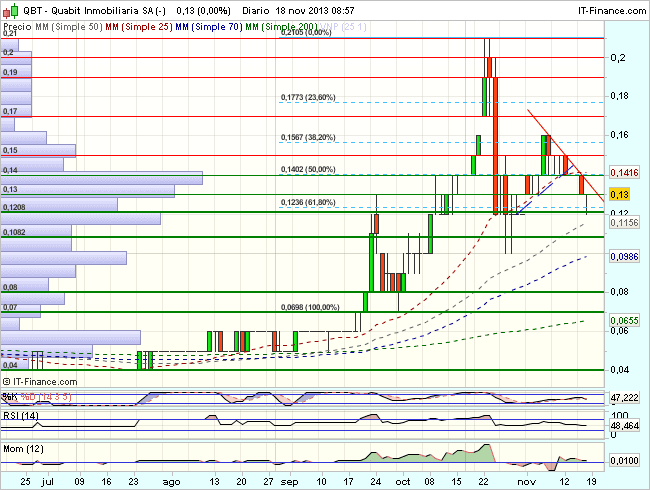The height and width of the screenshot is (490, 650).
Task: Click the 0,1402 (50,00%) Fibonacci label
Action: pyautogui.click(x=308, y=169)
